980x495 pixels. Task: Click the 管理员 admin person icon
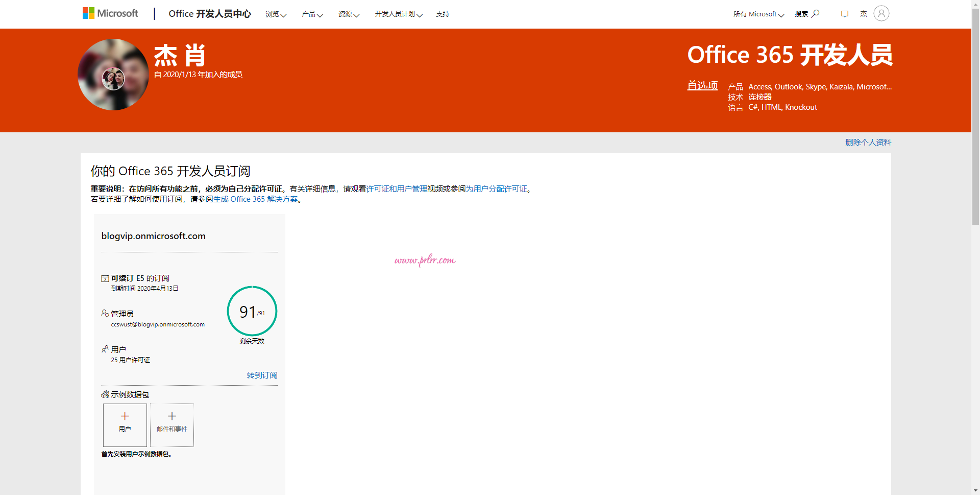click(x=105, y=313)
